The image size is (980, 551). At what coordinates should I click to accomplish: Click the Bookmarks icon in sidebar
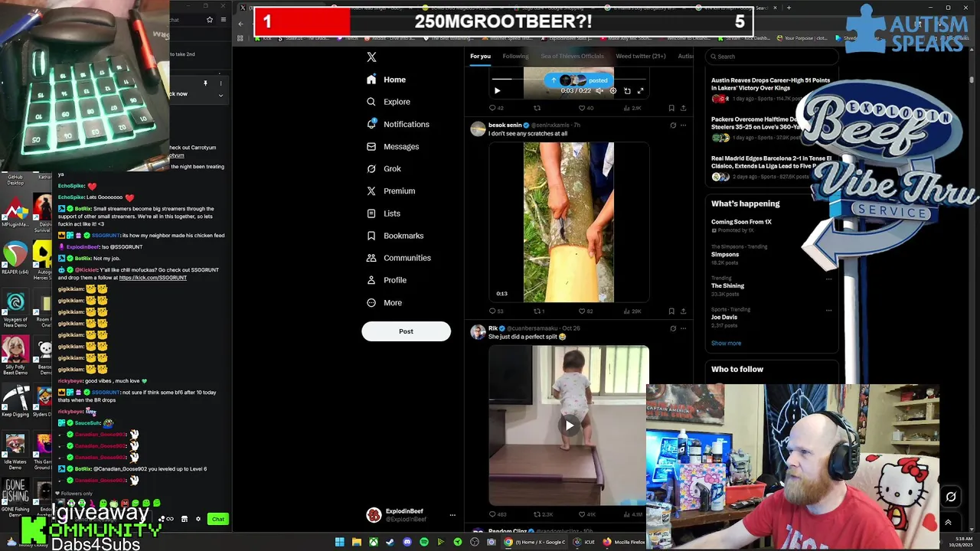point(371,236)
